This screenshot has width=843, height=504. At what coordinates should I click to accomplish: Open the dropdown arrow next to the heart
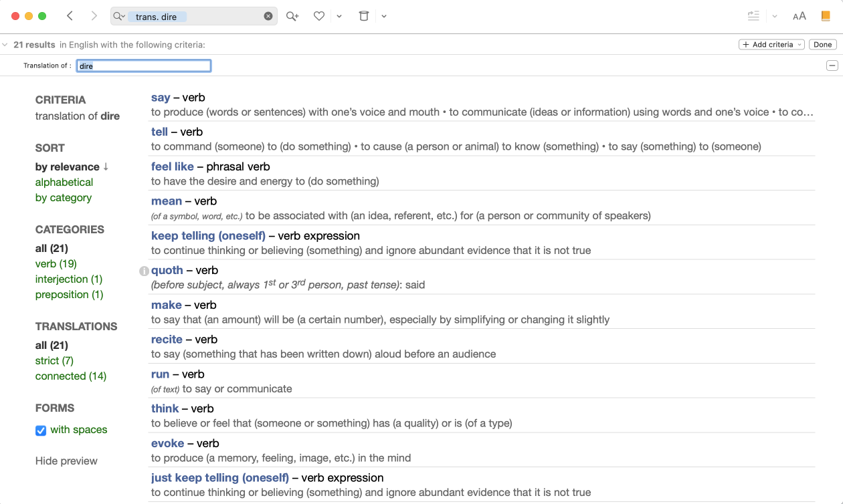339,16
